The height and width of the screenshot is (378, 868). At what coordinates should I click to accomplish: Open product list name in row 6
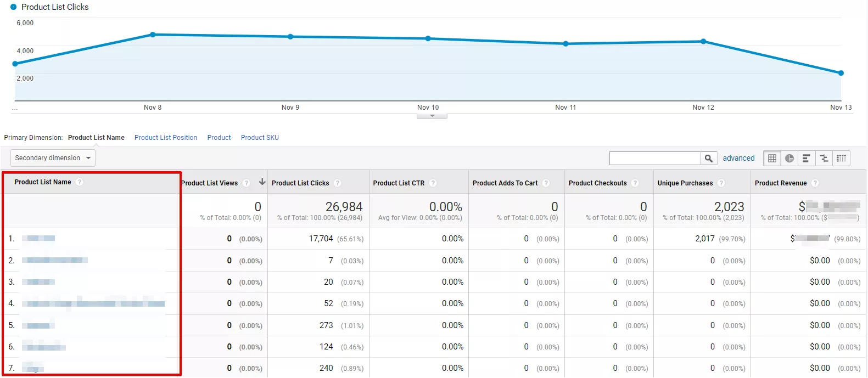(44, 347)
